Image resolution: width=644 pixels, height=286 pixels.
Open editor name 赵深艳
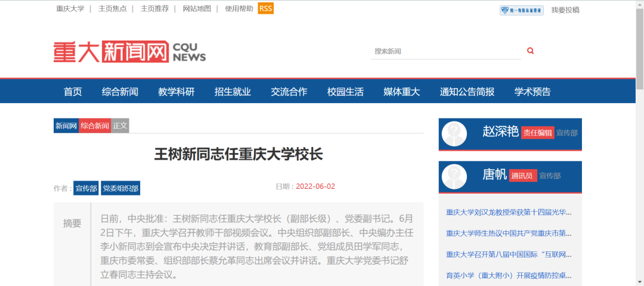tap(501, 131)
